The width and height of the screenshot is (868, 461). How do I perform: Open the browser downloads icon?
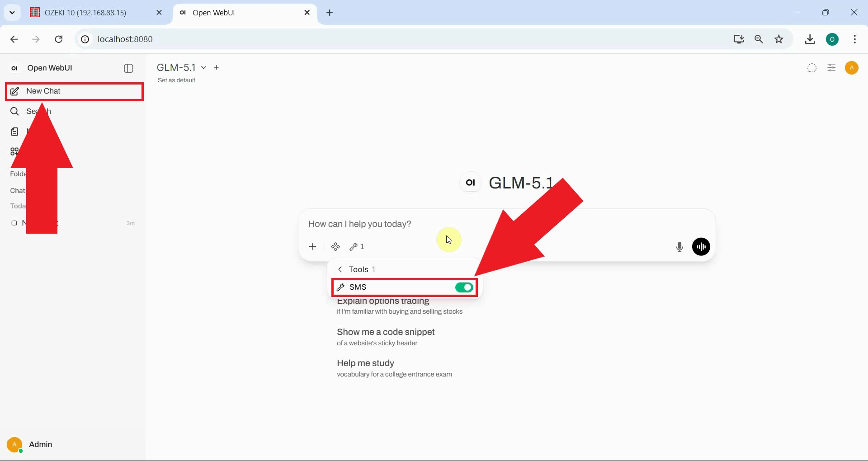pos(810,39)
